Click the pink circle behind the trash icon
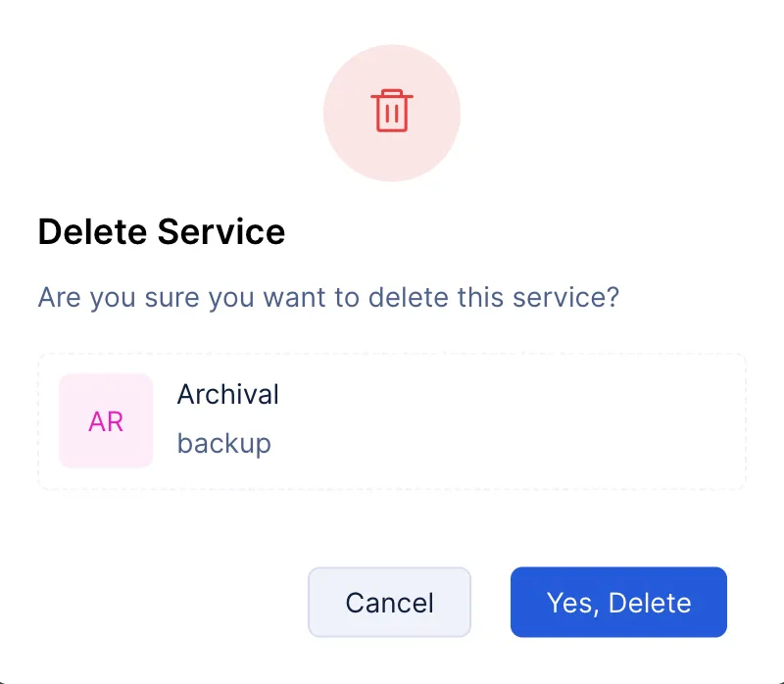784x684 pixels. pos(391,113)
